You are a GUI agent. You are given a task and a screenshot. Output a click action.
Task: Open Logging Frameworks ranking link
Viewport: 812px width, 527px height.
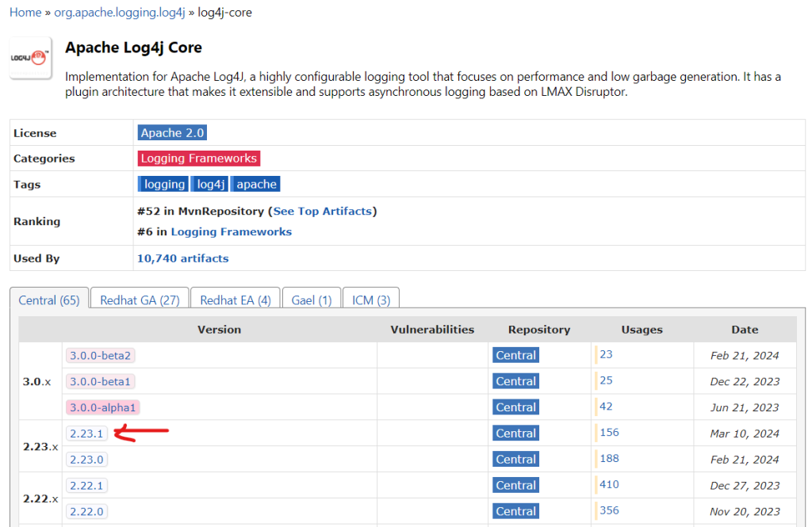coord(231,231)
